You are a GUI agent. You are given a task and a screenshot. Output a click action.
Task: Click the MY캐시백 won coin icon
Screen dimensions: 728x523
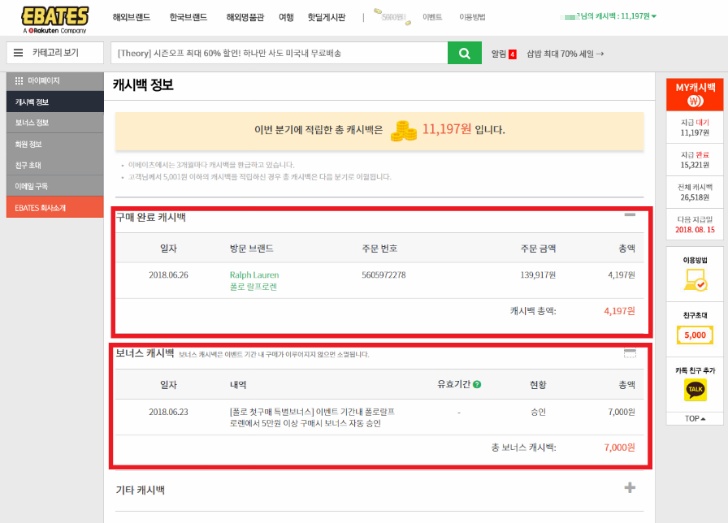pyautogui.click(x=695, y=101)
